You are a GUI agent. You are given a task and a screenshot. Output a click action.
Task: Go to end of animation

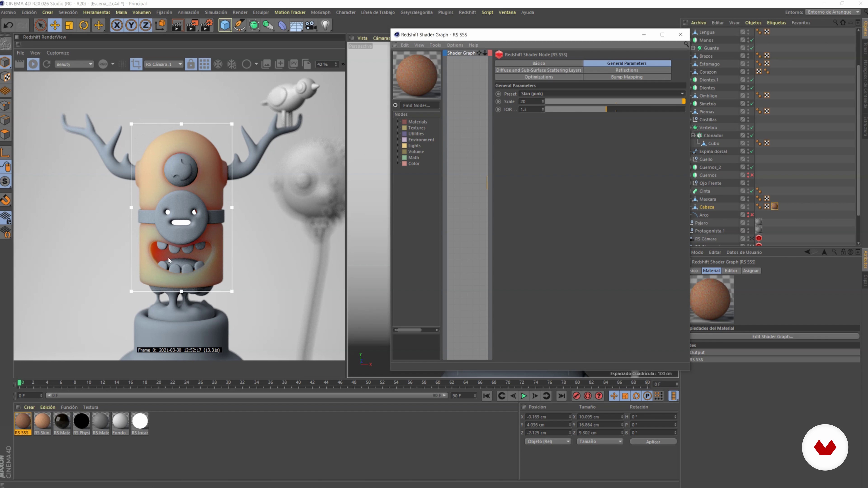point(561,396)
